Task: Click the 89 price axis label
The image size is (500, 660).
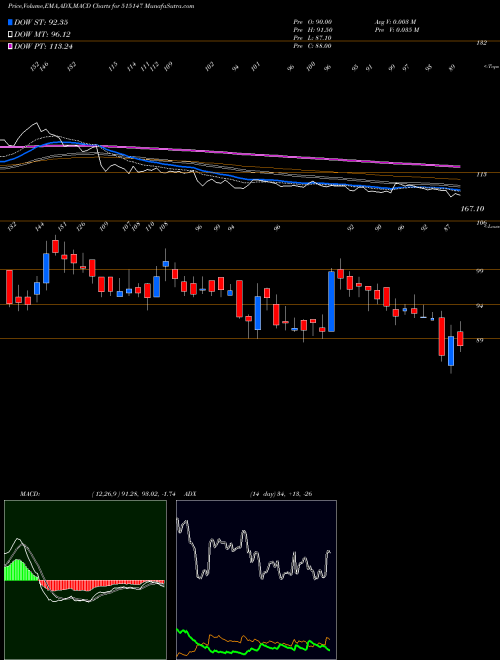Action: [x=479, y=340]
